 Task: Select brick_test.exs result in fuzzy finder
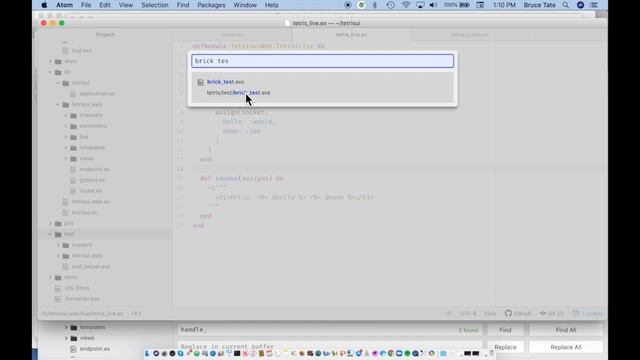point(322,87)
